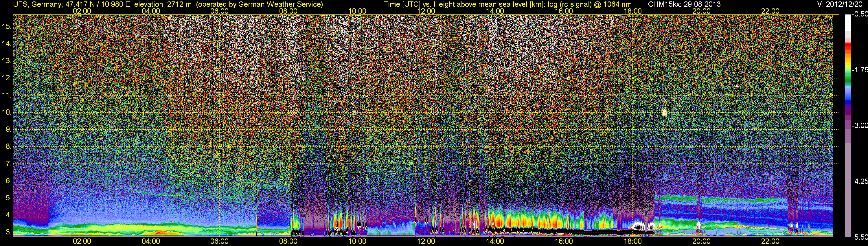The width and height of the screenshot is (868, 246).
Task: Click the 3 km height axis label
Action: coord(8,232)
